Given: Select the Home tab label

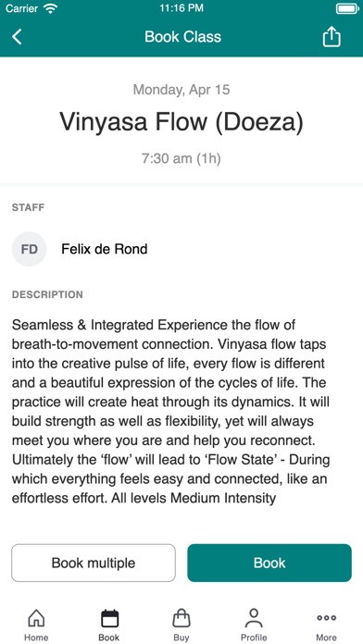Looking at the screenshot, I should tap(36, 638).
